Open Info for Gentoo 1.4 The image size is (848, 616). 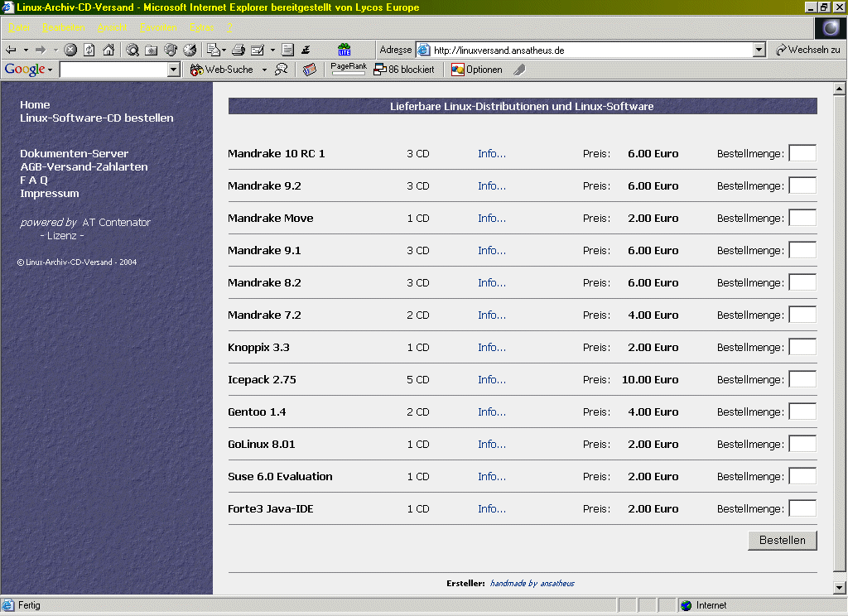coord(492,412)
